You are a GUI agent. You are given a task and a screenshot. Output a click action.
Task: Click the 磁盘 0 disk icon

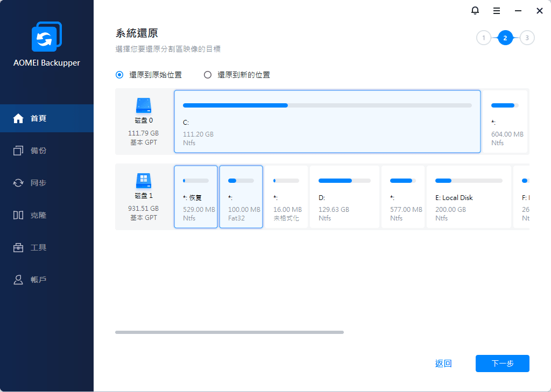(143, 105)
